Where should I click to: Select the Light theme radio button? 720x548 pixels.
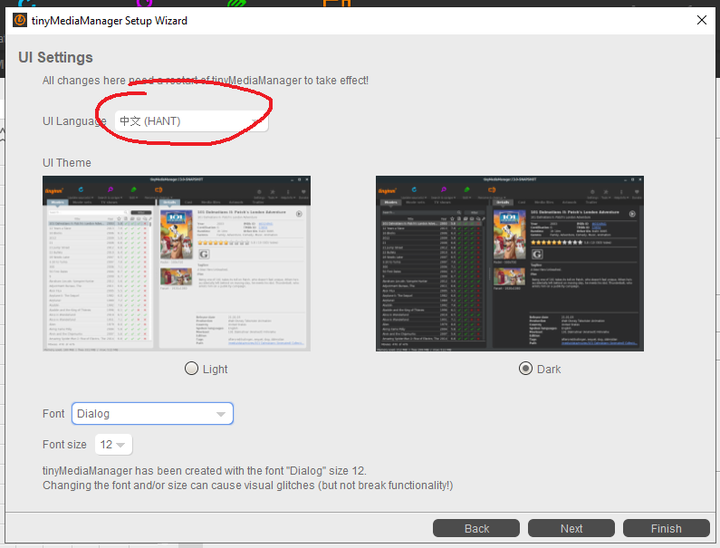coord(191,368)
